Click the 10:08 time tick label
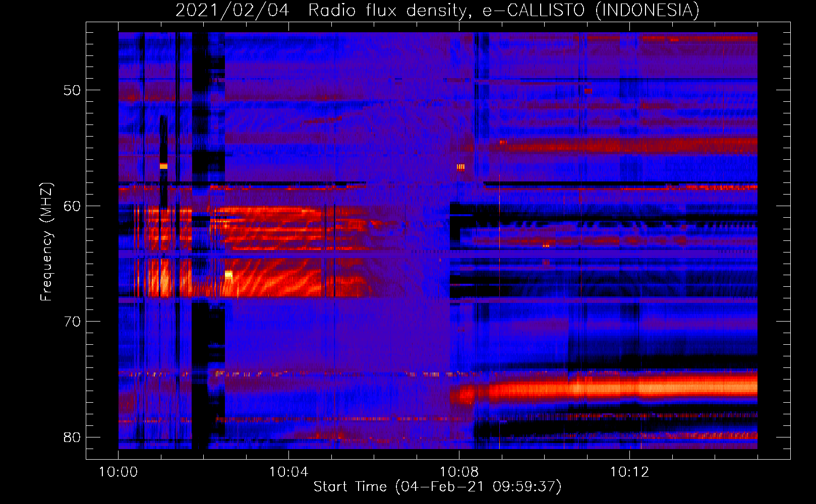Viewport: 816px width, 504px height. tap(459, 472)
